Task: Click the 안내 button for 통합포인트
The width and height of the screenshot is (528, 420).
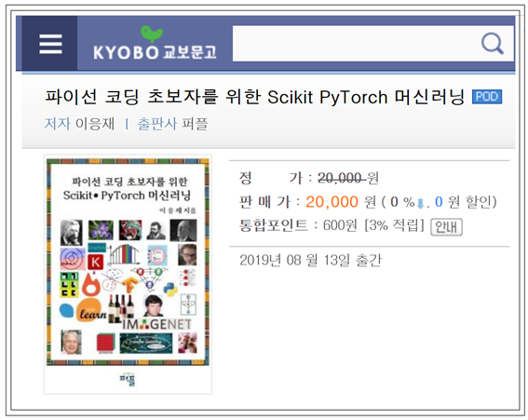Action: [x=446, y=227]
